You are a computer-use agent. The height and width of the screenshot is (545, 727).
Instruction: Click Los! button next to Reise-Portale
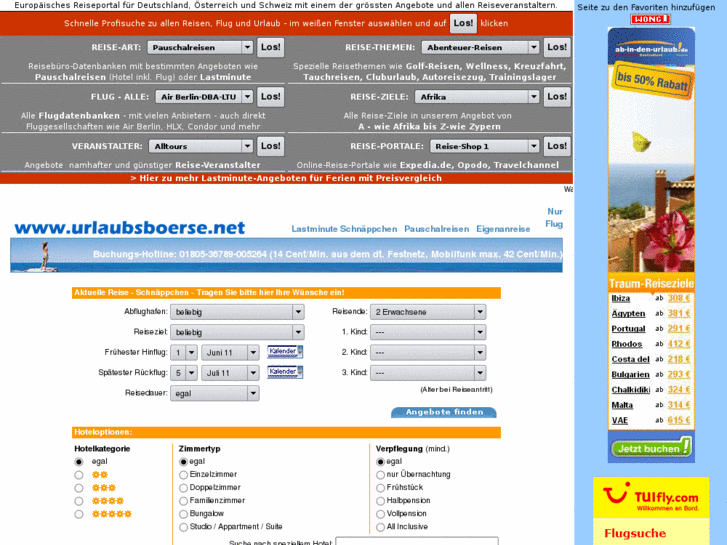tap(557, 147)
